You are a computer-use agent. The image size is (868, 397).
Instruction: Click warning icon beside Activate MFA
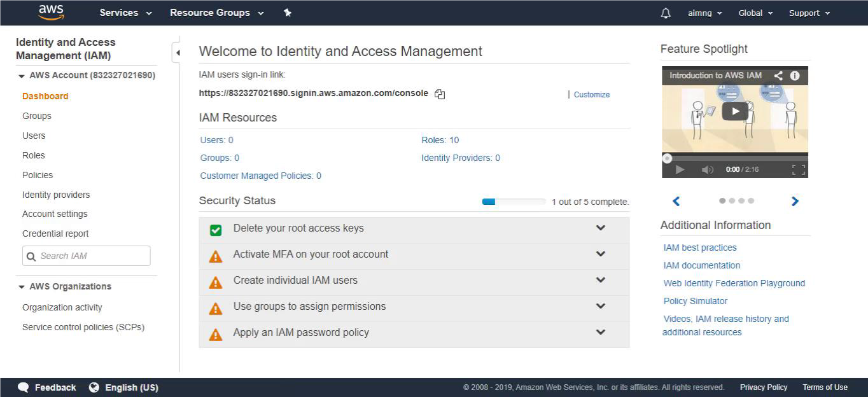coord(216,256)
